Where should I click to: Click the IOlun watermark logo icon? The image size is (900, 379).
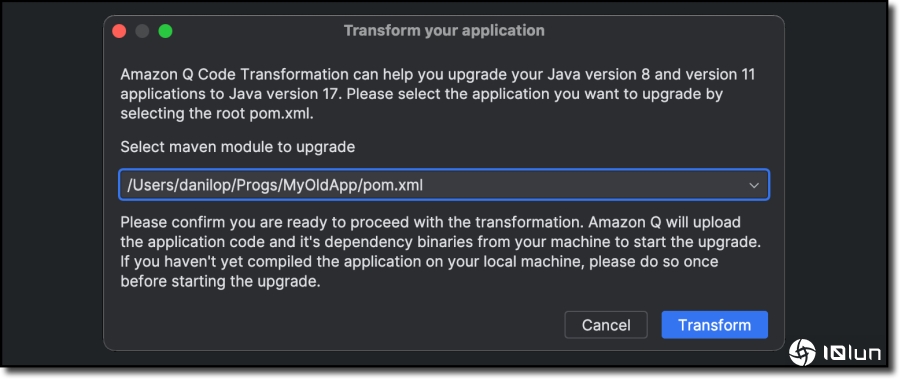[802, 352]
